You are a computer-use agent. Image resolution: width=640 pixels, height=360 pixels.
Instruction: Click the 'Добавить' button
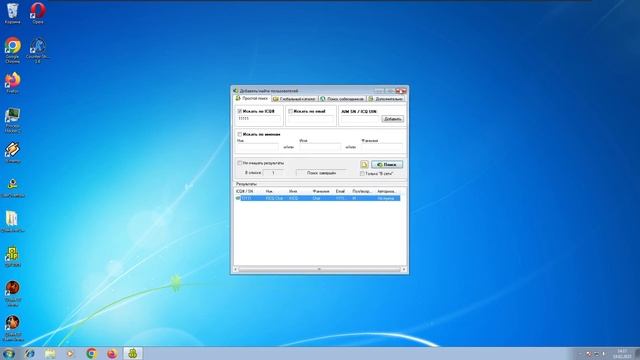(393, 119)
